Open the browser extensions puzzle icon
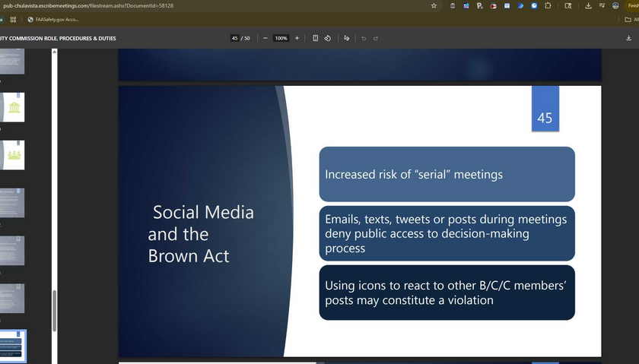Screen dimensions: 639x364 (x=548, y=5)
